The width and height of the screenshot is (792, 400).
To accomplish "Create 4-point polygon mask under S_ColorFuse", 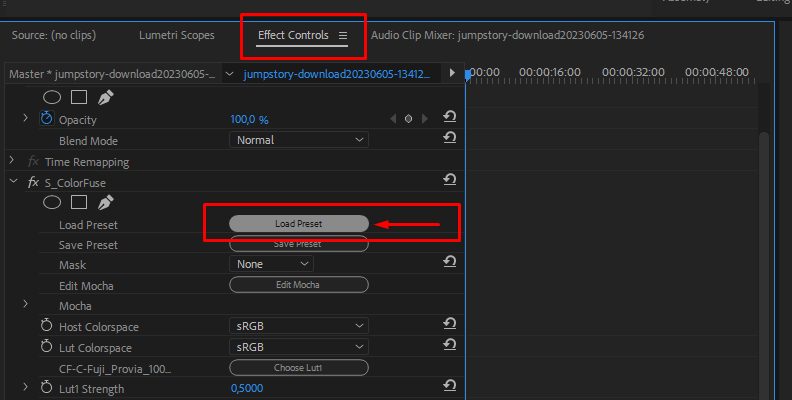I will tap(79, 203).
